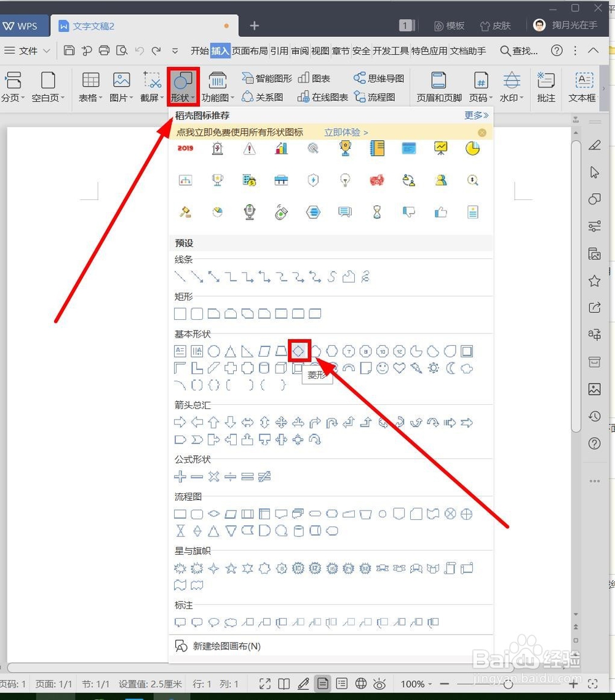The width and height of the screenshot is (615, 700).
Task: Select the five-point star shape
Action: pos(231,568)
